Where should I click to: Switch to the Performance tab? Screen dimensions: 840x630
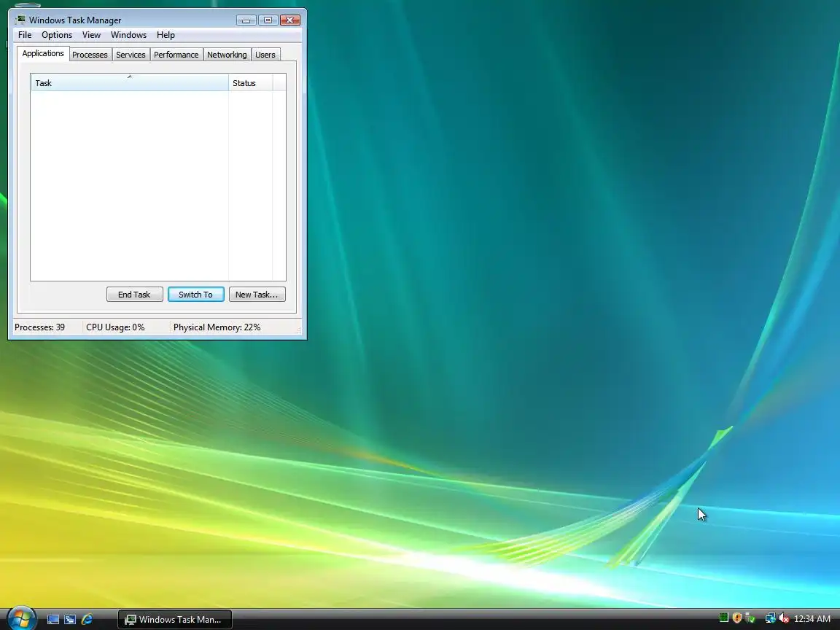pos(176,55)
